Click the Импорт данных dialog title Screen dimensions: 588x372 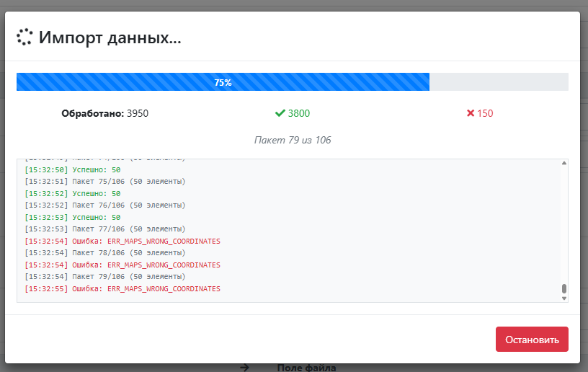(x=110, y=37)
